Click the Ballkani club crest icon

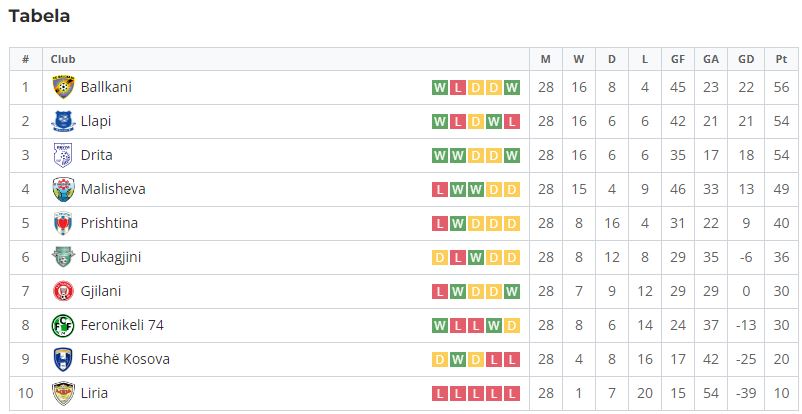[63, 87]
